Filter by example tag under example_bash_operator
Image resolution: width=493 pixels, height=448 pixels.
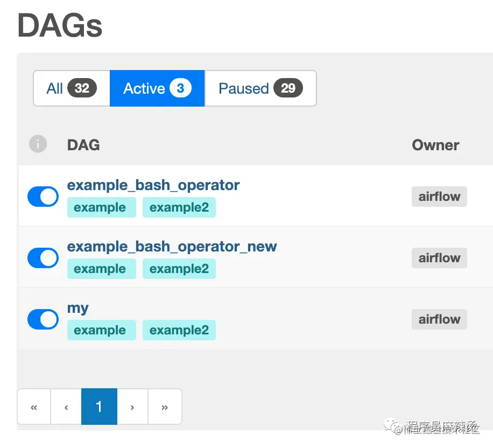tap(102, 207)
